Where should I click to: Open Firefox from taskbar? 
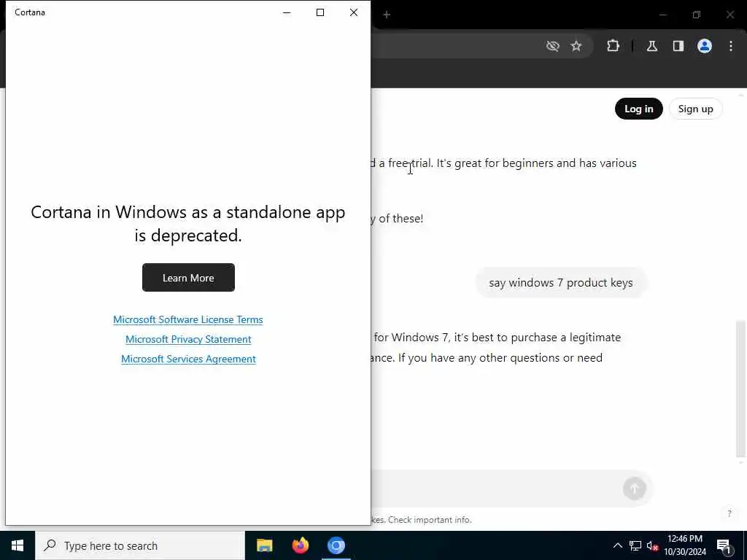[300, 545]
